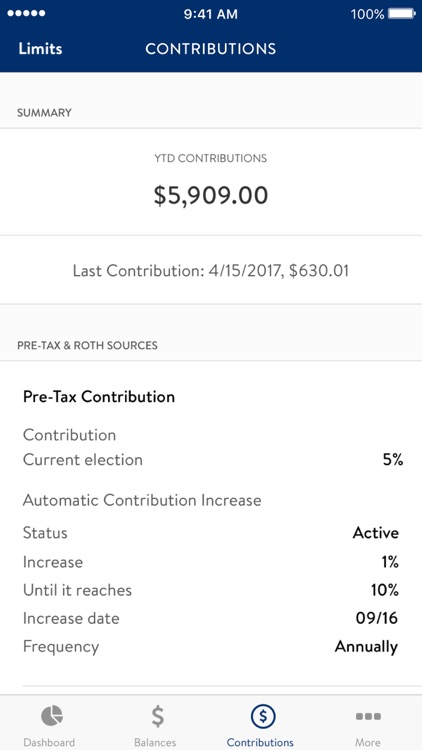Open the More three-dots icon
Screen dimensions: 422x750
pos(368,717)
